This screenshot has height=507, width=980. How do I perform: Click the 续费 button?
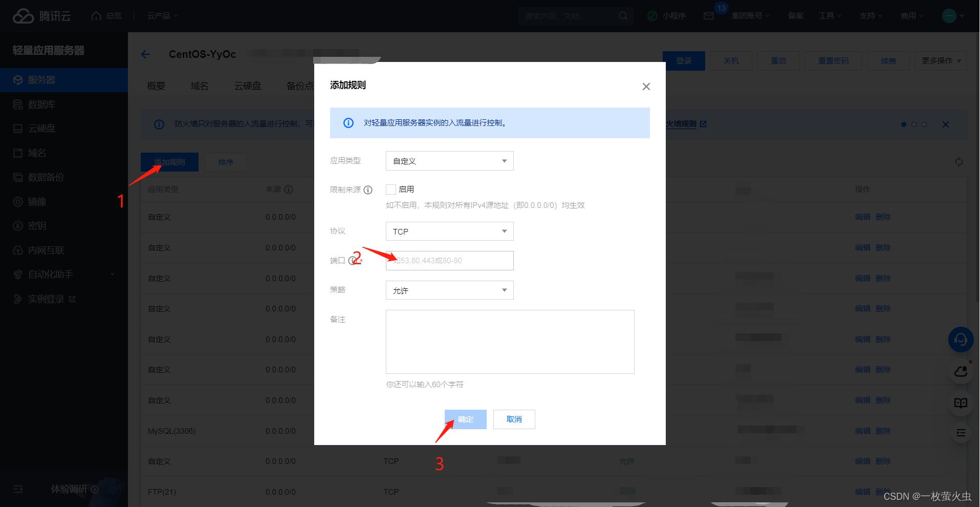click(x=888, y=61)
